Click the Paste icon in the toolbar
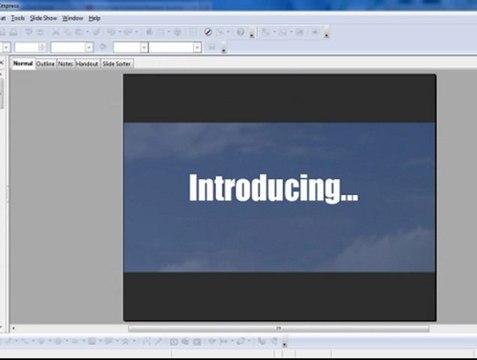The height and width of the screenshot is (360, 477). click(79, 32)
